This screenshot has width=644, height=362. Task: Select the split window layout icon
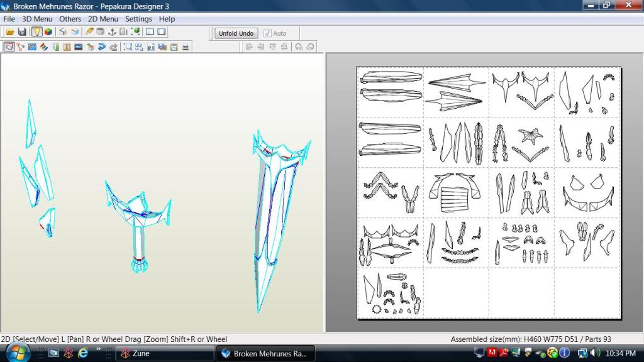tap(150, 31)
